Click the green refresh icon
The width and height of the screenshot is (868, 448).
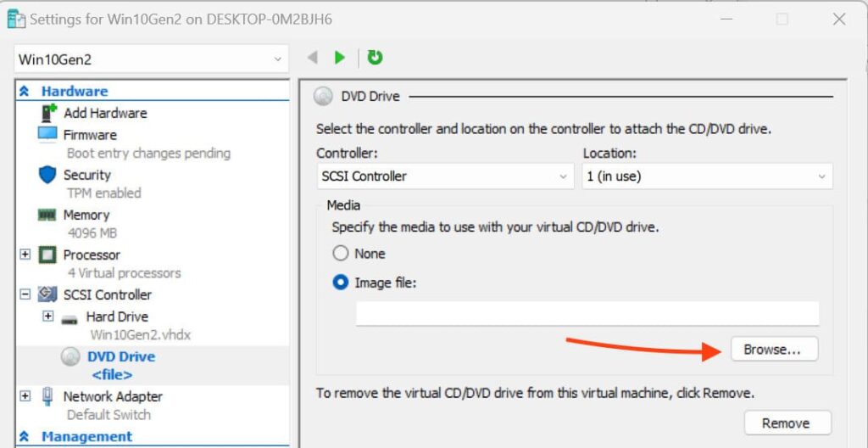click(376, 58)
